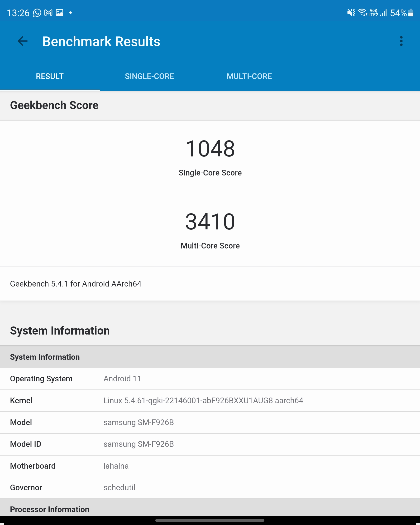
Task: Tap the muted sound status icon
Action: click(x=351, y=12)
